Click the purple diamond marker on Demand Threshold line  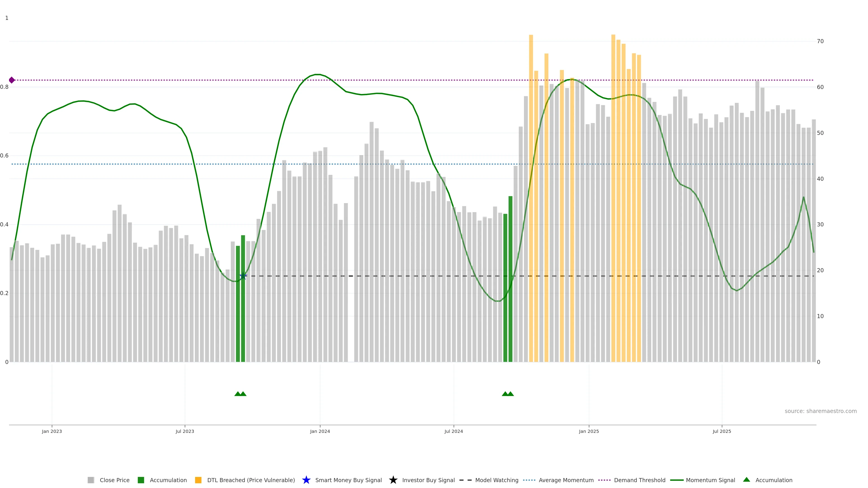12,80
